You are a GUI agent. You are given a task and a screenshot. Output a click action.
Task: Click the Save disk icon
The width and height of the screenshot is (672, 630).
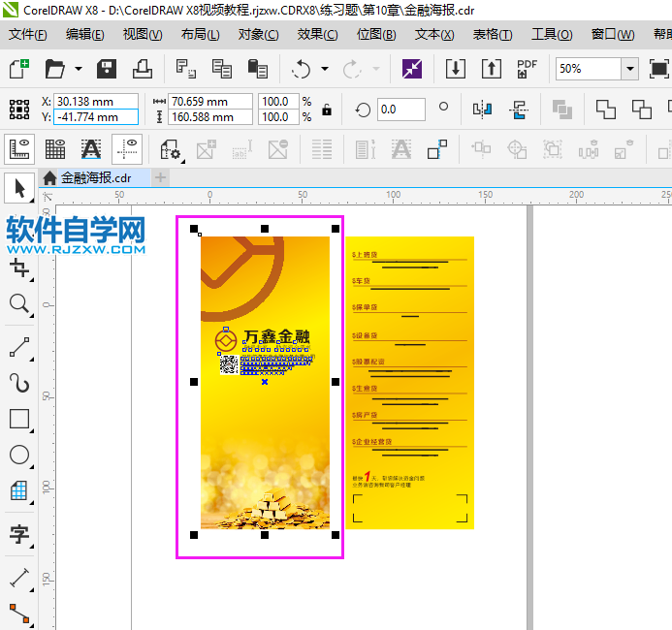[x=107, y=70]
